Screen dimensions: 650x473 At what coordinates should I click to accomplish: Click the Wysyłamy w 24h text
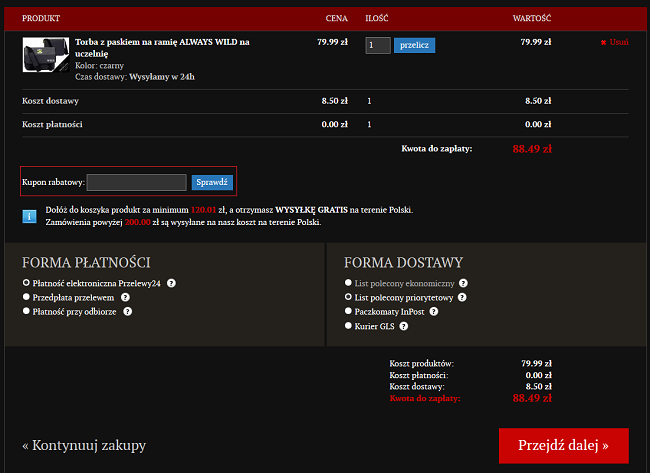point(162,77)
